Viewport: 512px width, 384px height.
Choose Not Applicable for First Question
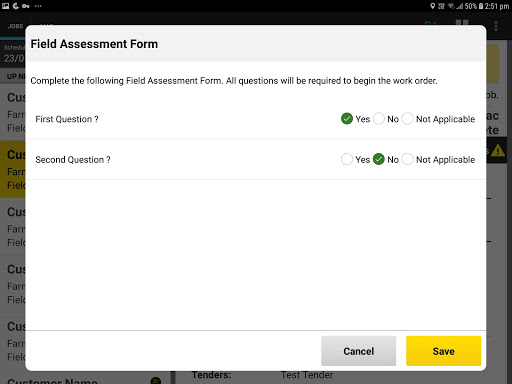(x=407, y=119)
